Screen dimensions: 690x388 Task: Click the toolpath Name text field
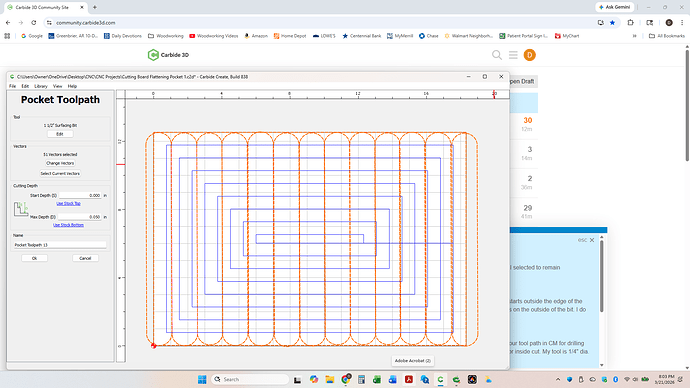pyautogui.click(x=60, y=245)
